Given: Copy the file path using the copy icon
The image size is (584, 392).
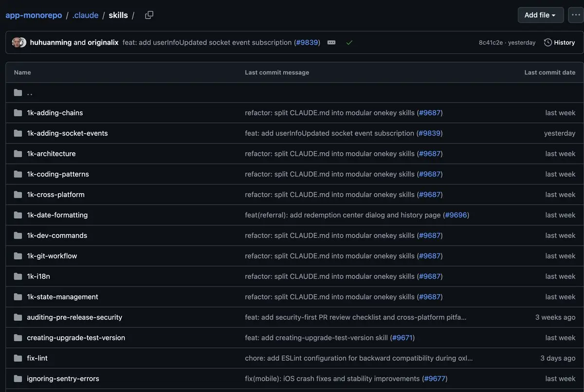Looking at the screenshot, I should [x=149, y=15].
